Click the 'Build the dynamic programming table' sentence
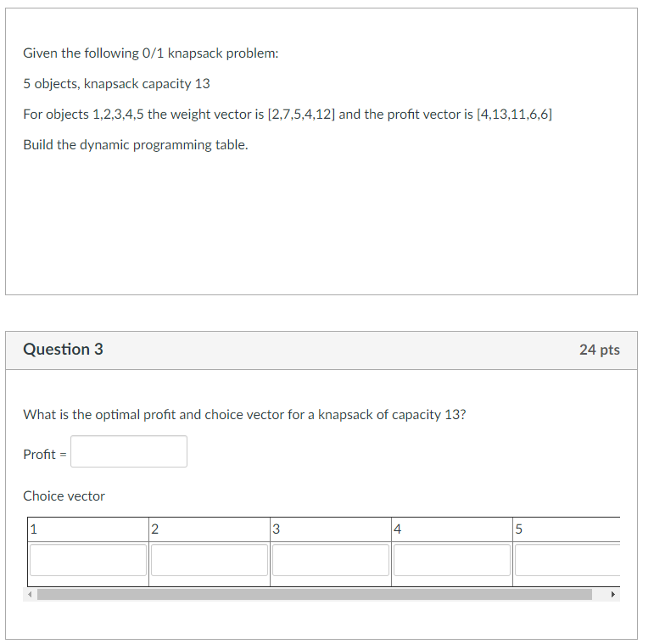654x644 pixels. pos(136,145)
